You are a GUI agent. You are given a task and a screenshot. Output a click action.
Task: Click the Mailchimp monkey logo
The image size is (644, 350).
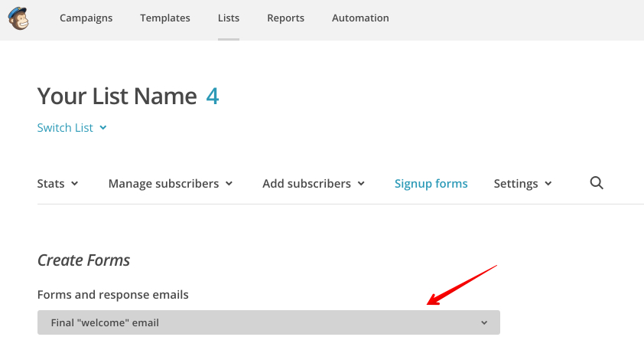(x=18, y=18)
